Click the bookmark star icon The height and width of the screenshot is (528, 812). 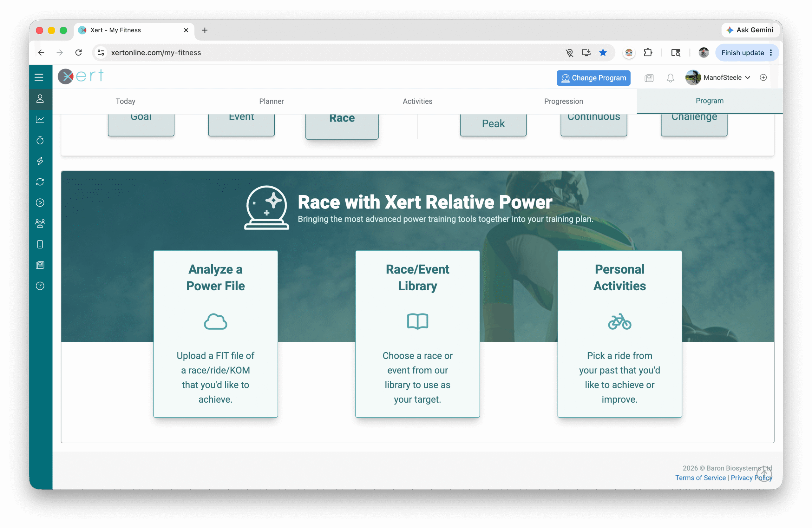[x=603, y=53]
